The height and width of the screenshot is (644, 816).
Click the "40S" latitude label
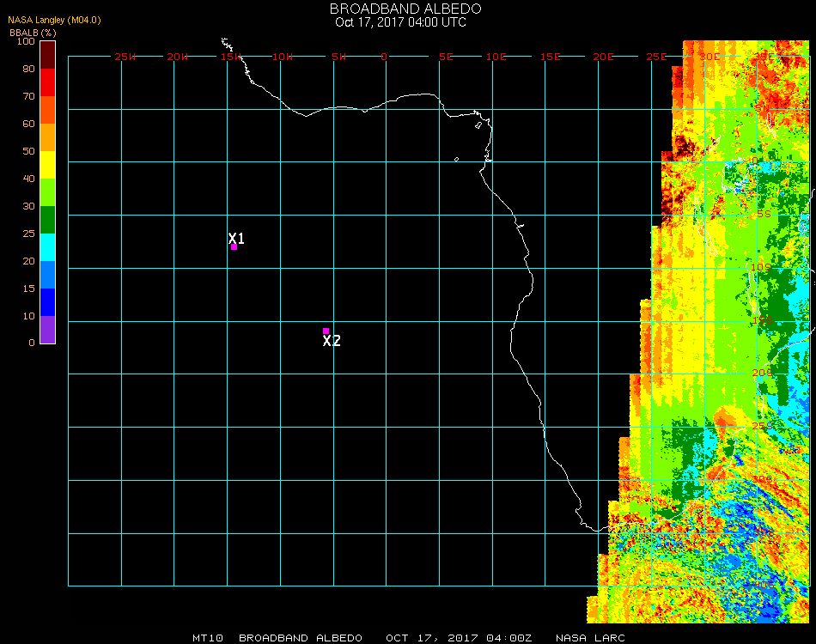tap(764, 585)
